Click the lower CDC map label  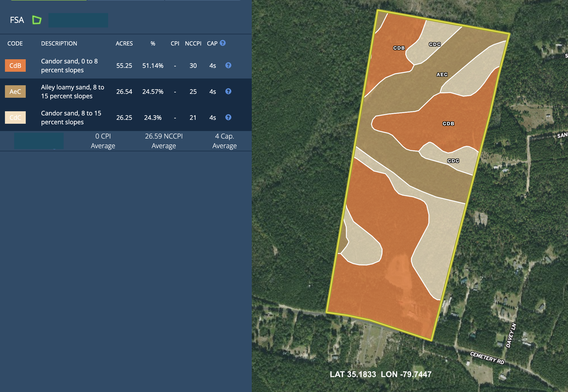453,161
